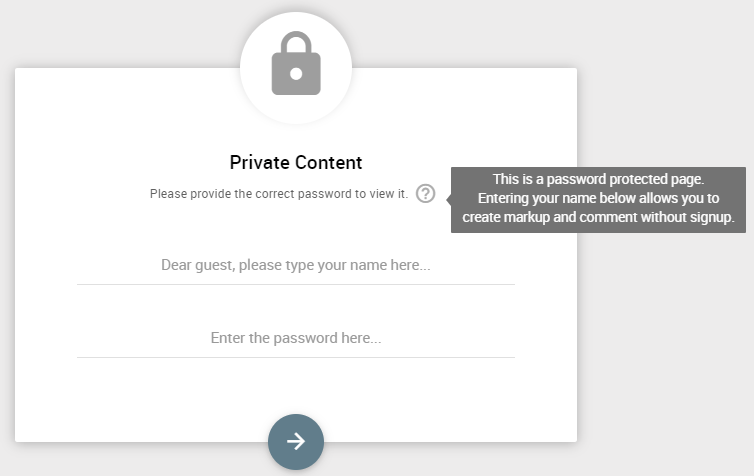Submit with the round arrow button

point(296,441)
